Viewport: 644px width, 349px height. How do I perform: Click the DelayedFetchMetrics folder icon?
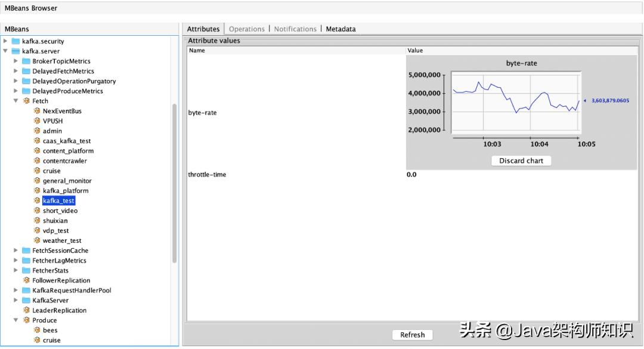(x=26, y=71)
